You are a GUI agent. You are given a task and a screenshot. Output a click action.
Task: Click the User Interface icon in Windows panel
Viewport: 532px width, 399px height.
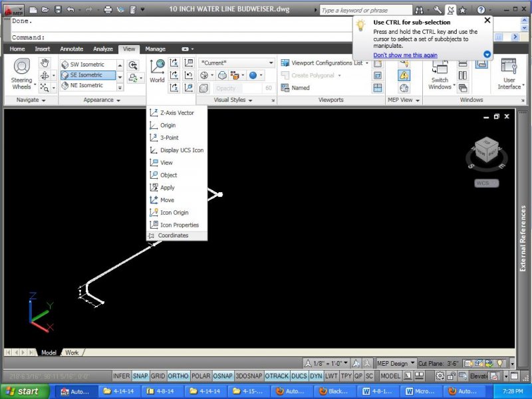[x=509, y=73]
